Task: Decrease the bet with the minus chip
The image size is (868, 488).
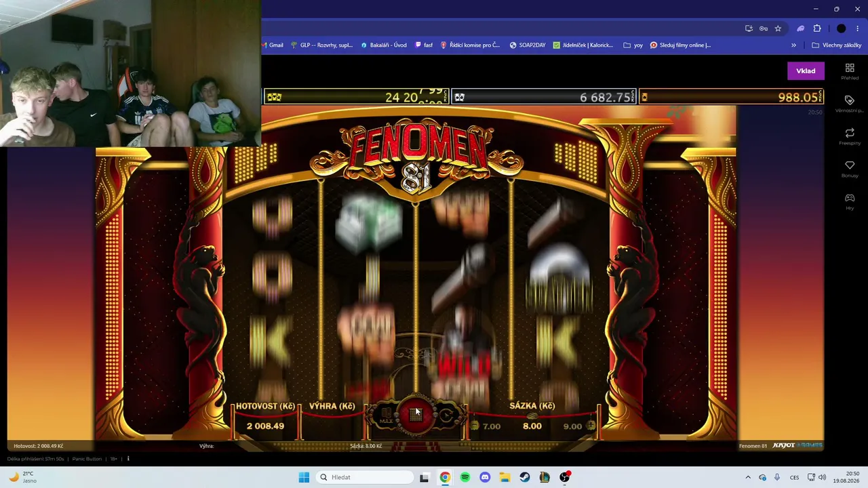Action: tap(474, 426)
